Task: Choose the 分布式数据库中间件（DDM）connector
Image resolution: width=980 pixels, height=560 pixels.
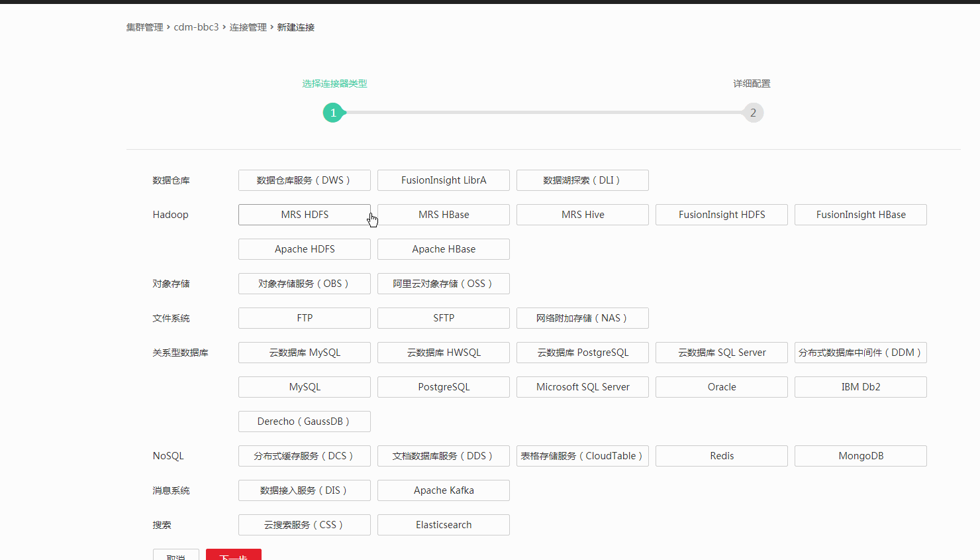Action: 861,353
